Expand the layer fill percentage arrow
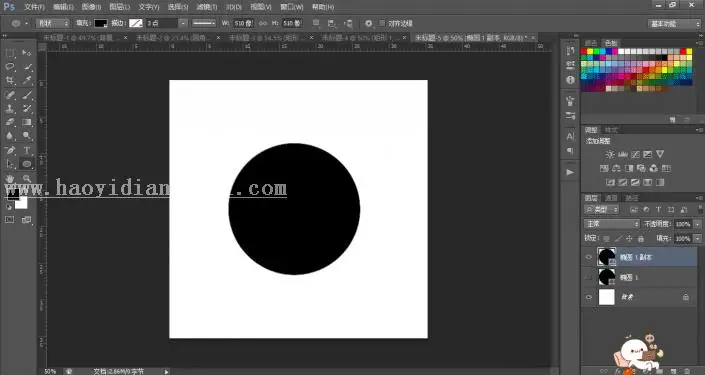The height and width of the screenshot is (375, 705). (x=698, y=239)
